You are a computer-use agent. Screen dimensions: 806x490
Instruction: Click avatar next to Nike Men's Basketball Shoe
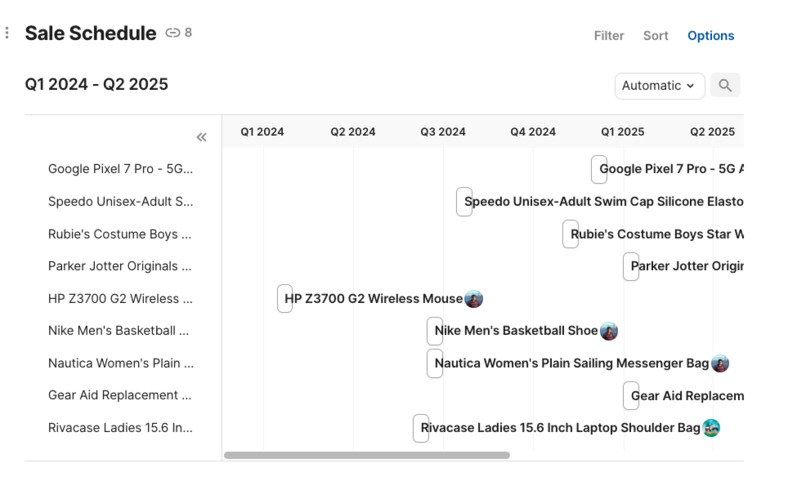(x=609, y=331)
